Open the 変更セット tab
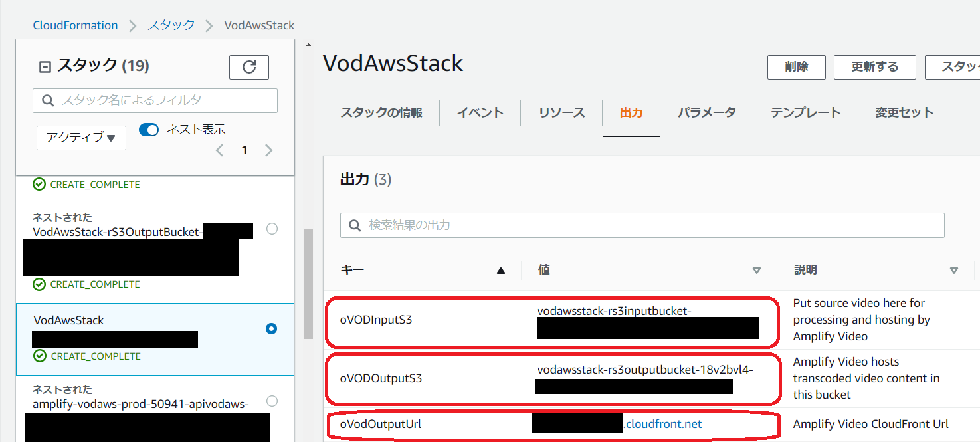980x442 pixels. point(905,112)
